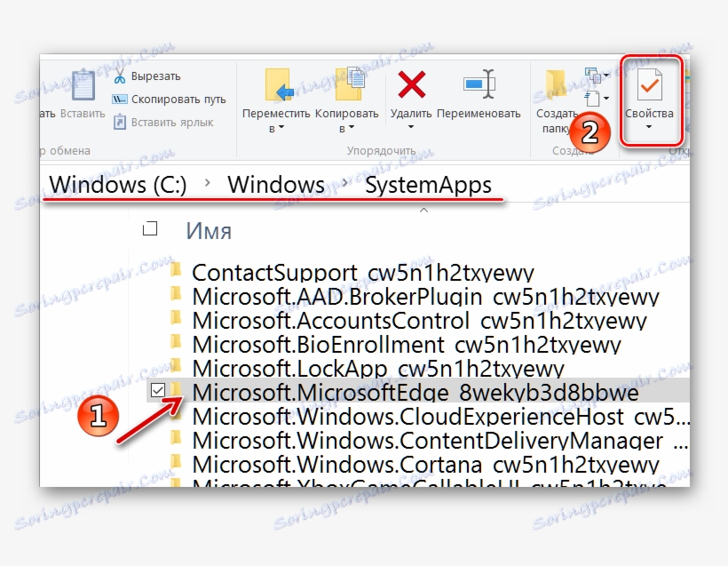The image size is (728, 566).
Task: Uncheck the Microsoft.MicrosoftEdge folder checkbox
Action: 158,390
